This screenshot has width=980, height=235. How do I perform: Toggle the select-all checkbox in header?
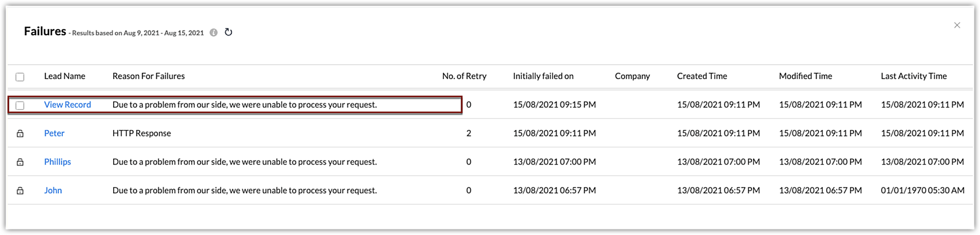20,77
